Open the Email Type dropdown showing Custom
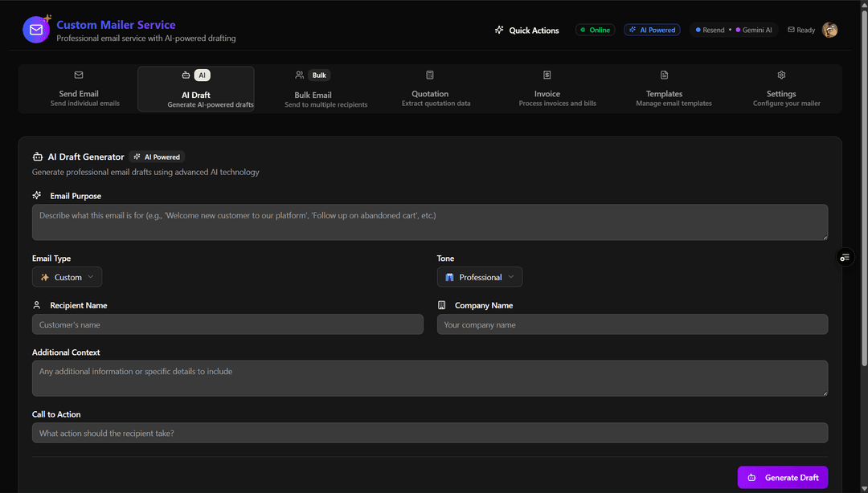Viewport: 868px width, 493px height. (67, 276)
